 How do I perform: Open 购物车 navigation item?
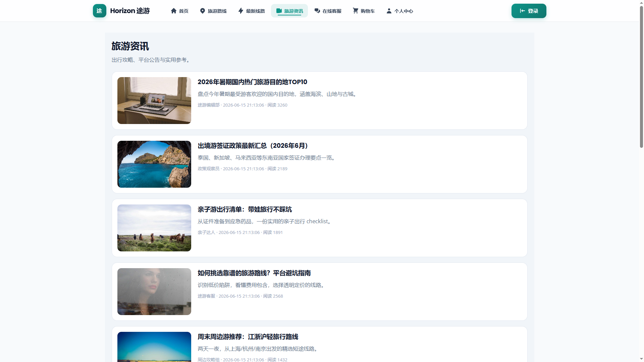(x=364, y=11)
